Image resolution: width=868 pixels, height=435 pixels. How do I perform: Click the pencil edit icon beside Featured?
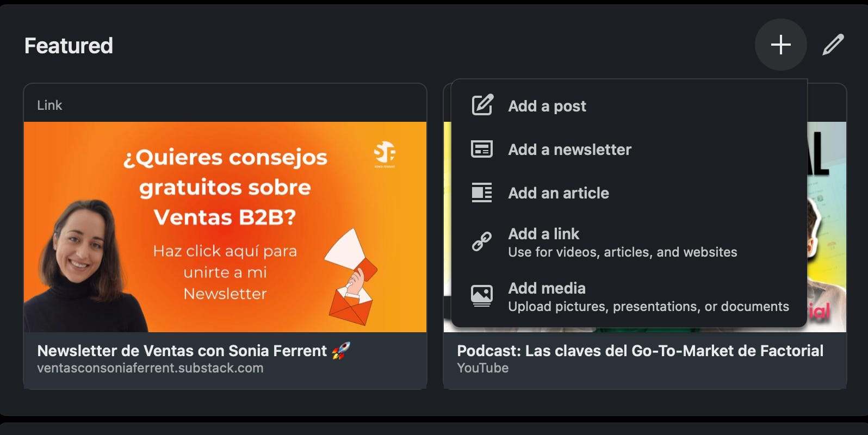(833, 45)
